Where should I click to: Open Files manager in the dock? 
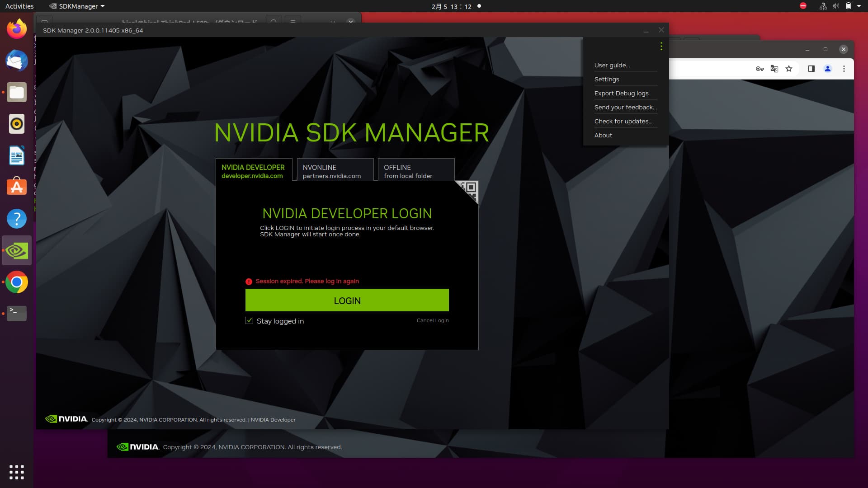pyautogui.click(x=17, y=93)
